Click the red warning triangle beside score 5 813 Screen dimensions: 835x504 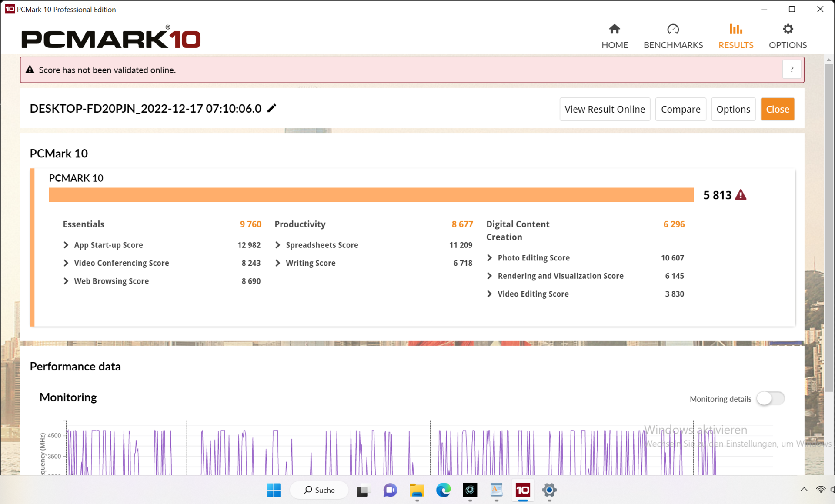pyautogui.click(x=741, y=195)
